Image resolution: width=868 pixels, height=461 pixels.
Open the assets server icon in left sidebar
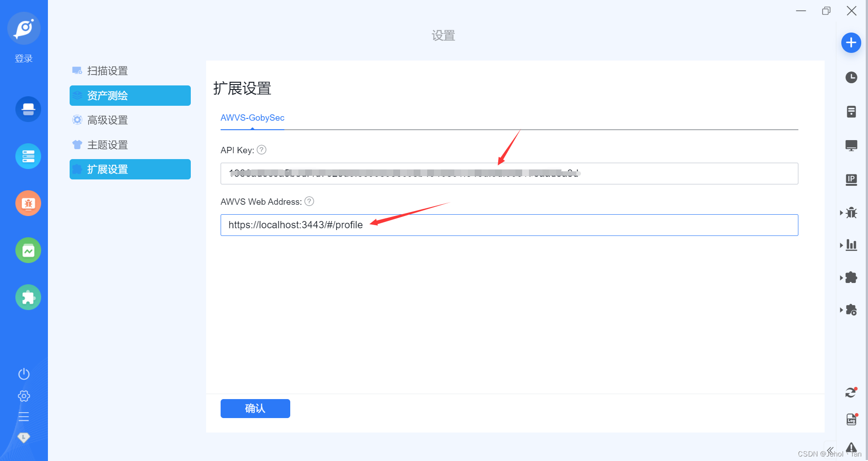[x=28, y=156]
